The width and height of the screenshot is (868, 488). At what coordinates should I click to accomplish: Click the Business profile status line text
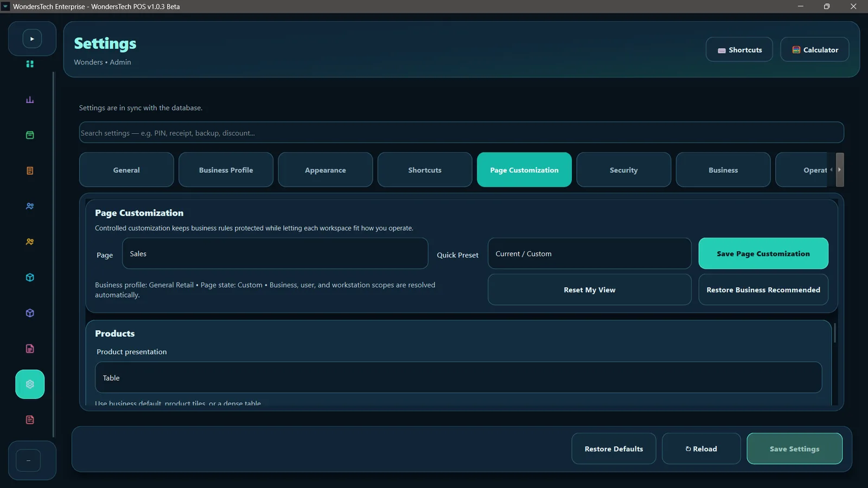265,290
